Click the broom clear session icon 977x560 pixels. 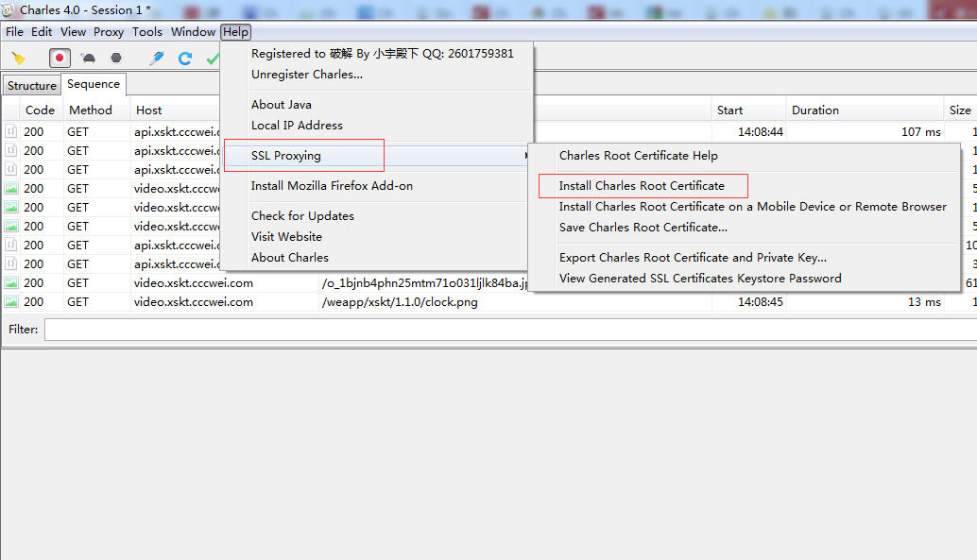(x=19, y=58)
